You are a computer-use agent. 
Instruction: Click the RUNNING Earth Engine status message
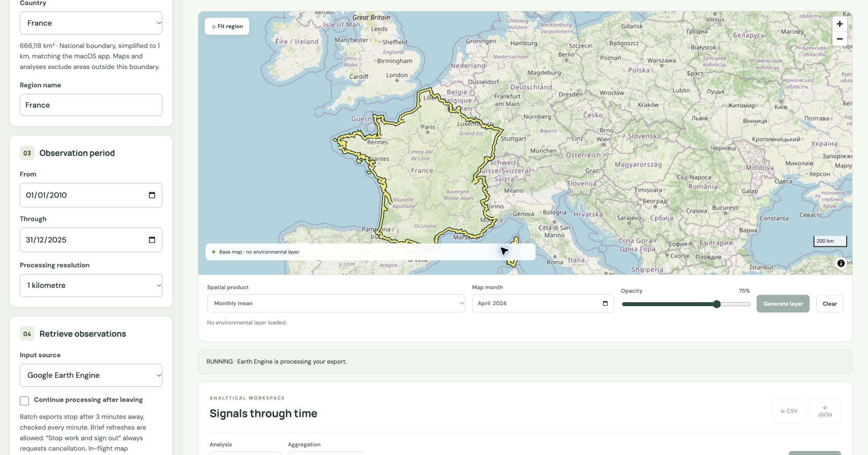pyautogui.click(x=277, y=362)
